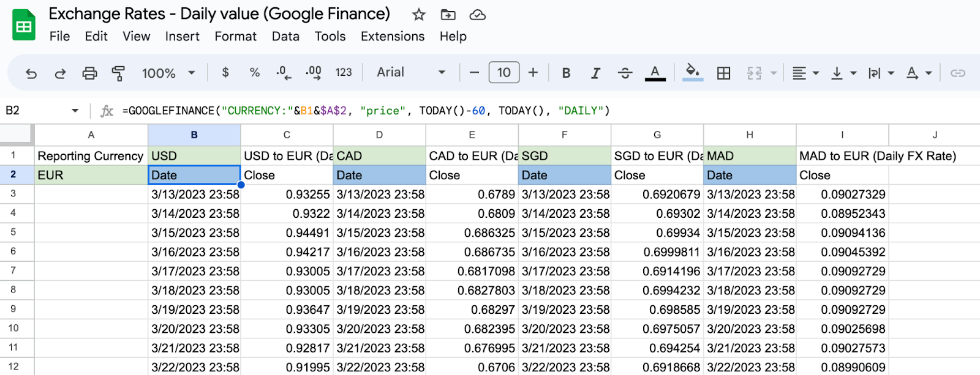Open the fill color picker
The image size is (980, 375).
pyautogui.click(x=693, y=73)
